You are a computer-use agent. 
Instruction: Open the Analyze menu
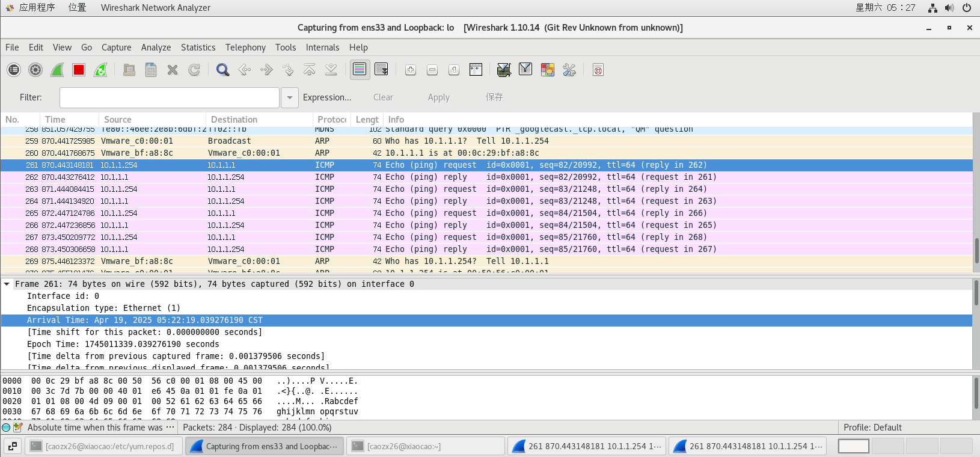156,48
